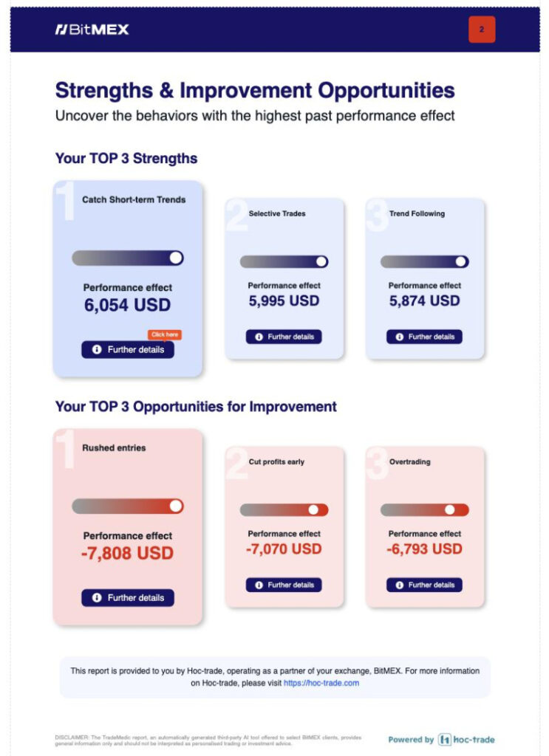549x756 pixels.
Task: Click the Cut profits early slider handle
Action: (313, 509)
